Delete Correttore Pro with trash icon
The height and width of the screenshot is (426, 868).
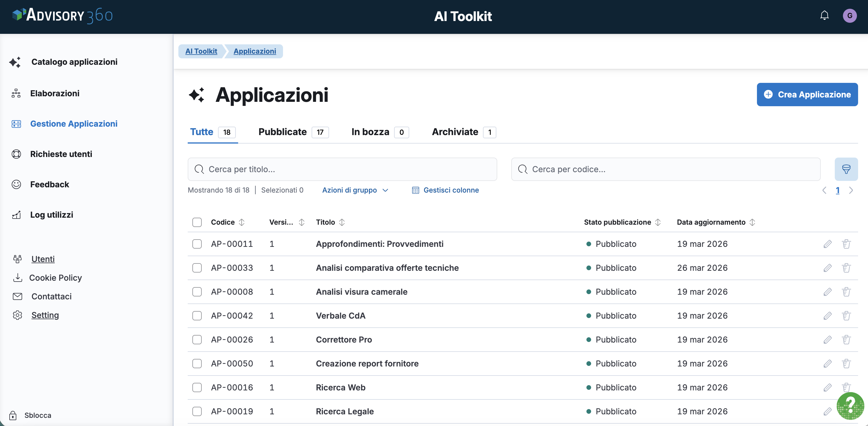(846, 340)
